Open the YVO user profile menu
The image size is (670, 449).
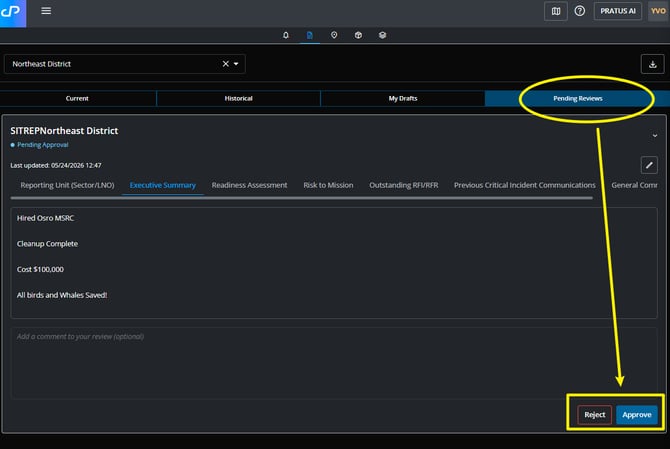(658, 11)
